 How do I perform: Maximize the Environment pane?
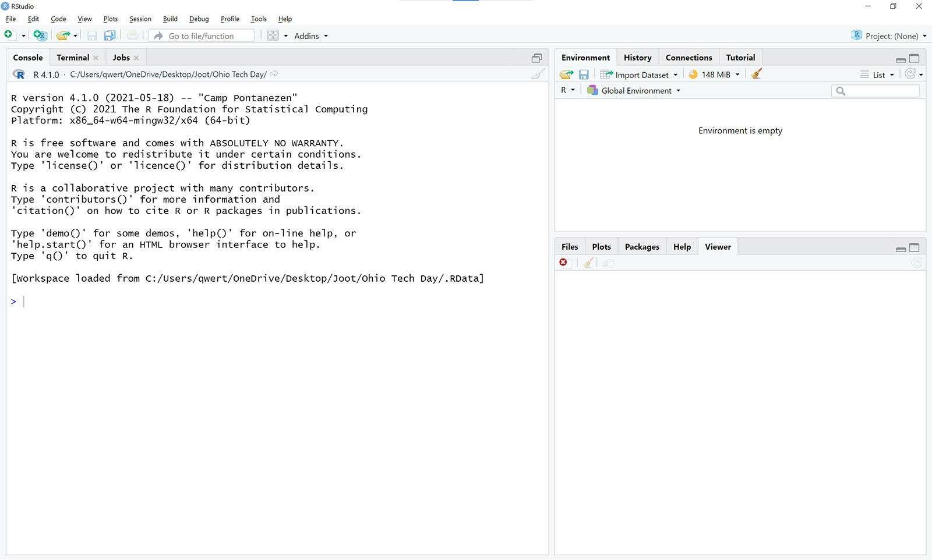click(915, 58)
